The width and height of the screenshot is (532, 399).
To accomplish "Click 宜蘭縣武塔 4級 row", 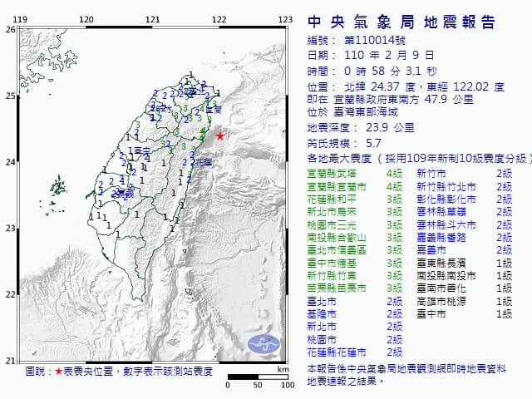I will pyautogui.click(x=355, y=174).
